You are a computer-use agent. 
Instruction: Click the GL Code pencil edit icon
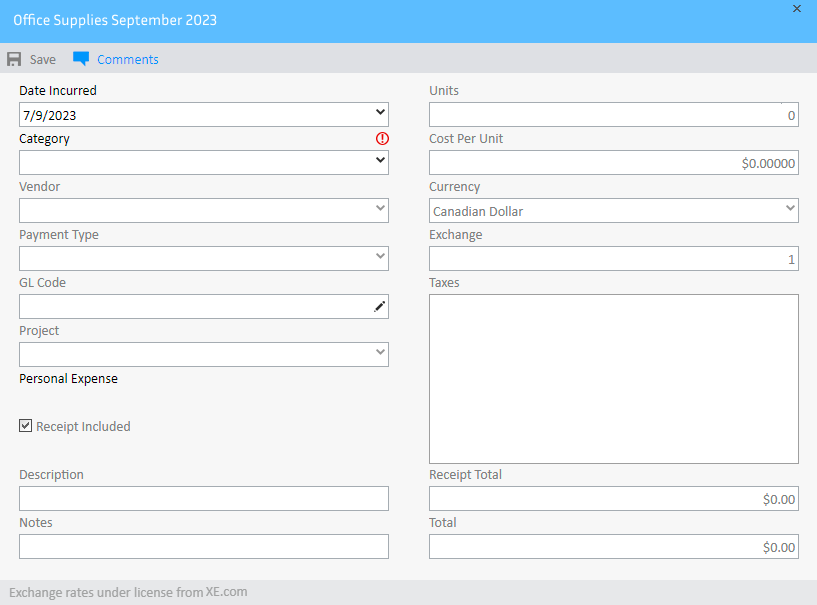(x=379, y=307)
